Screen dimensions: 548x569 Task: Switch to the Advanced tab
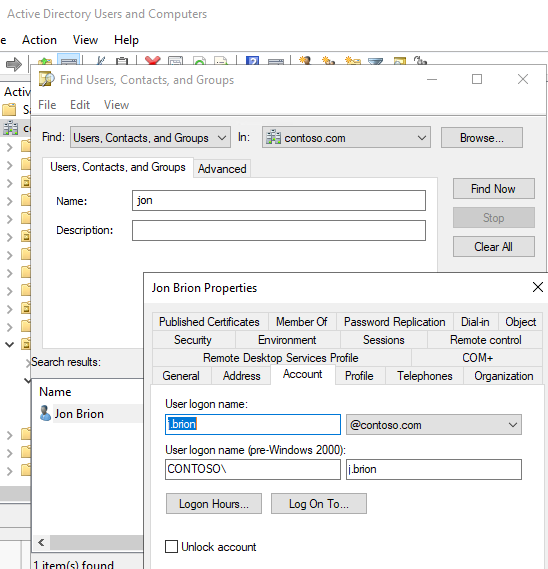pos(222,169)
